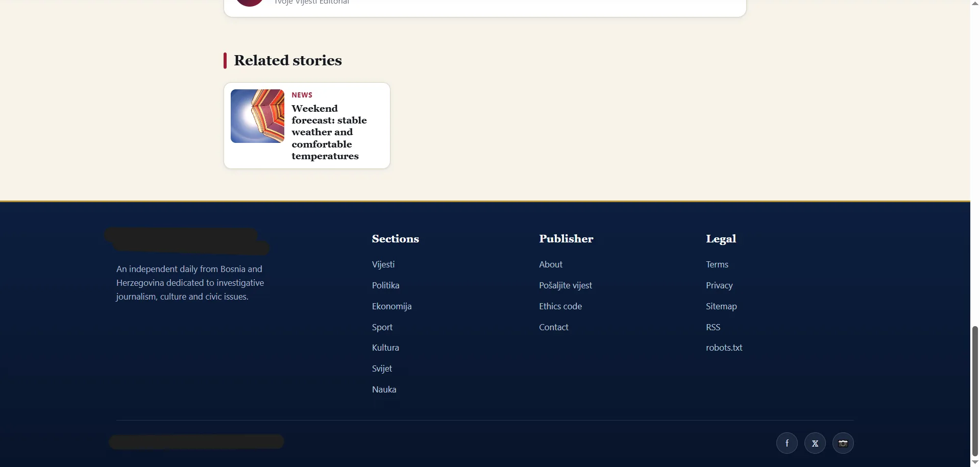980x467 pixels.
Task: Open the Weekend forecast related story headline
Action: click(329, 132)
